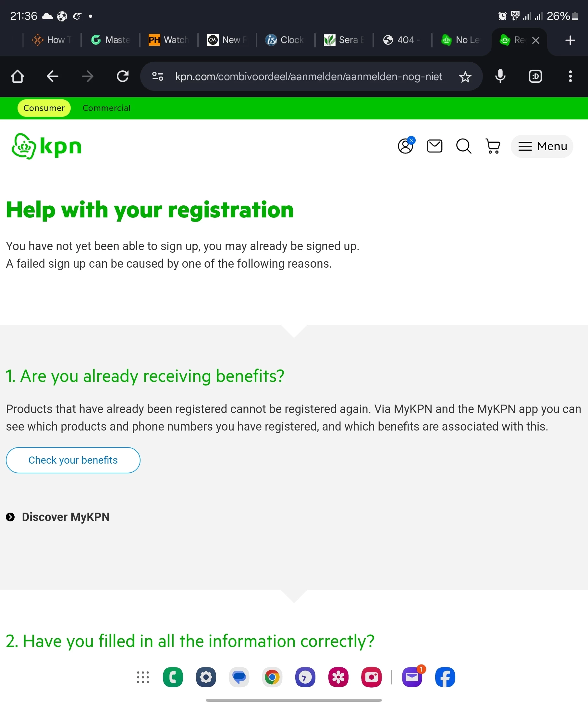Reload the KPN page

[x=123, y=76]
